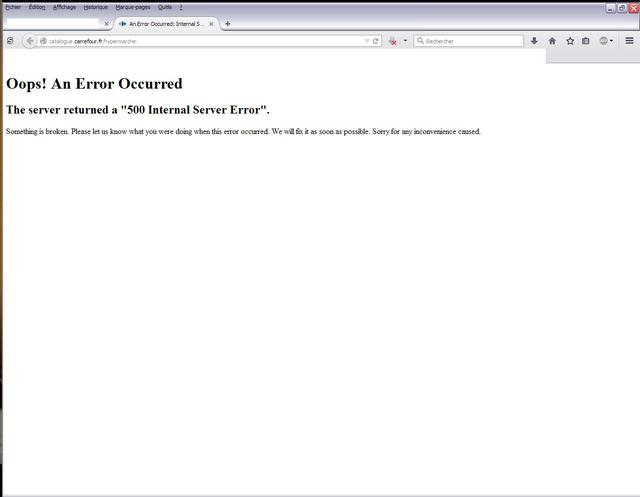Open the globe icon dropdown
This screenshot has height=497, width=640.
(606, 41)
